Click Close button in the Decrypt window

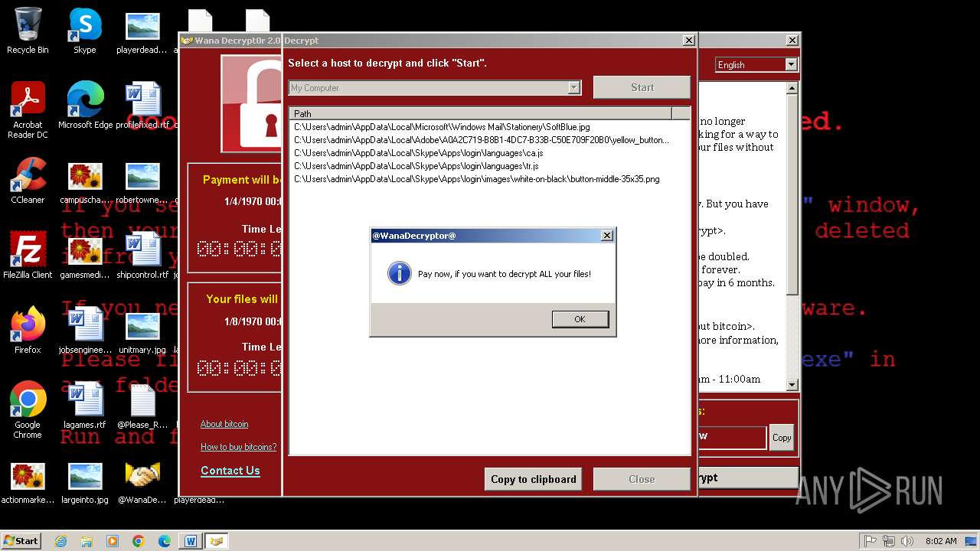642,479
